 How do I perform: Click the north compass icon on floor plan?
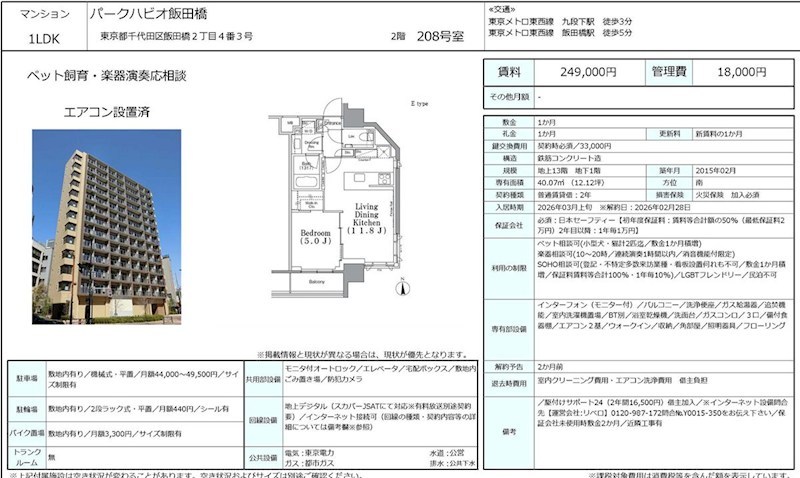403,287
